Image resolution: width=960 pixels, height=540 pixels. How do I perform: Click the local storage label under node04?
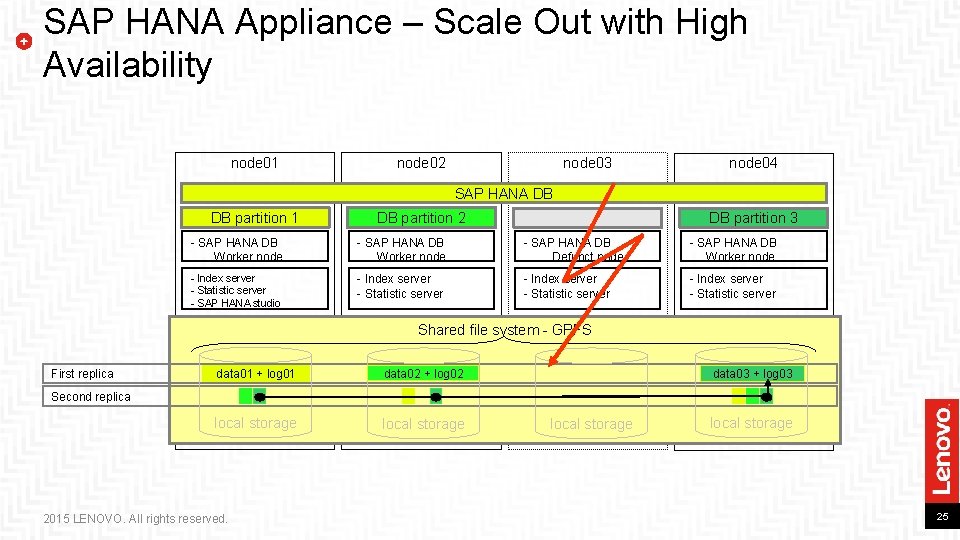click(x=751, y=423)
